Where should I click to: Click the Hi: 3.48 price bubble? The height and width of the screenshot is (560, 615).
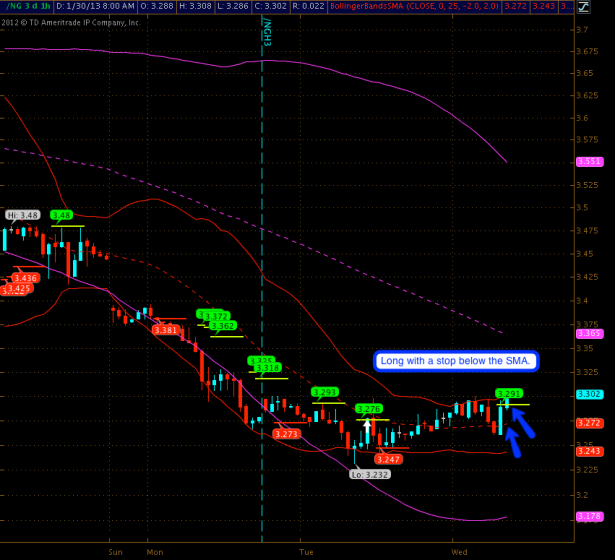point(22,215)
